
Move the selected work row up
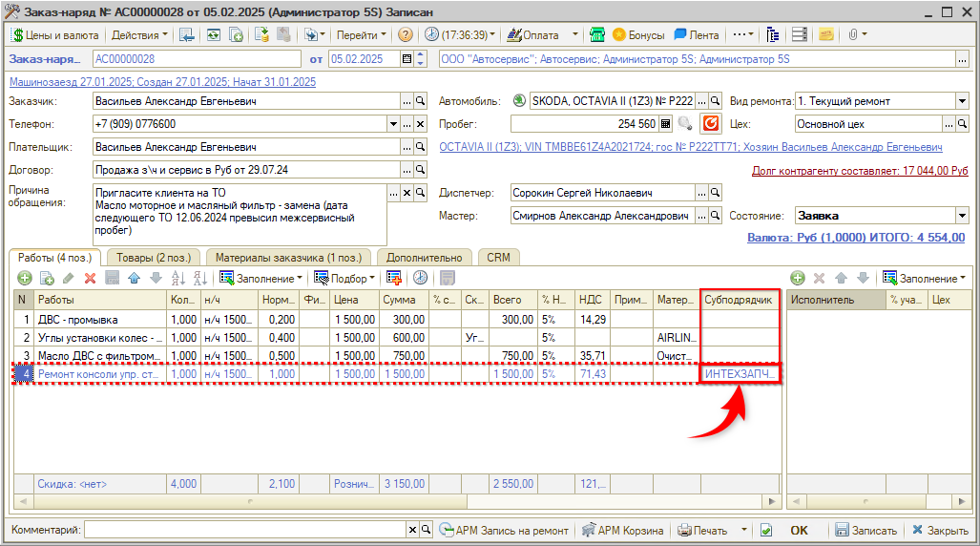tap(134, 278)
